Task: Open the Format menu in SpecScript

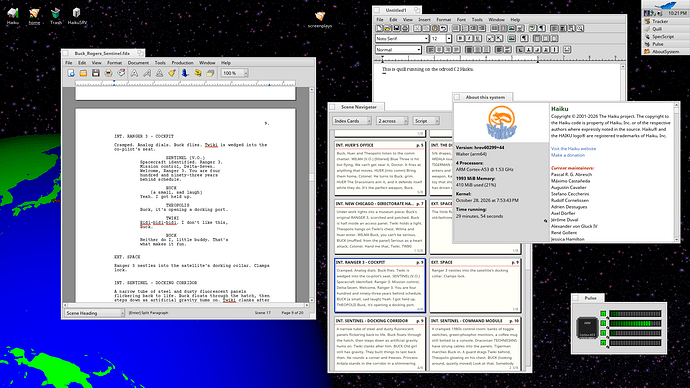Action: tap(114, 62)
